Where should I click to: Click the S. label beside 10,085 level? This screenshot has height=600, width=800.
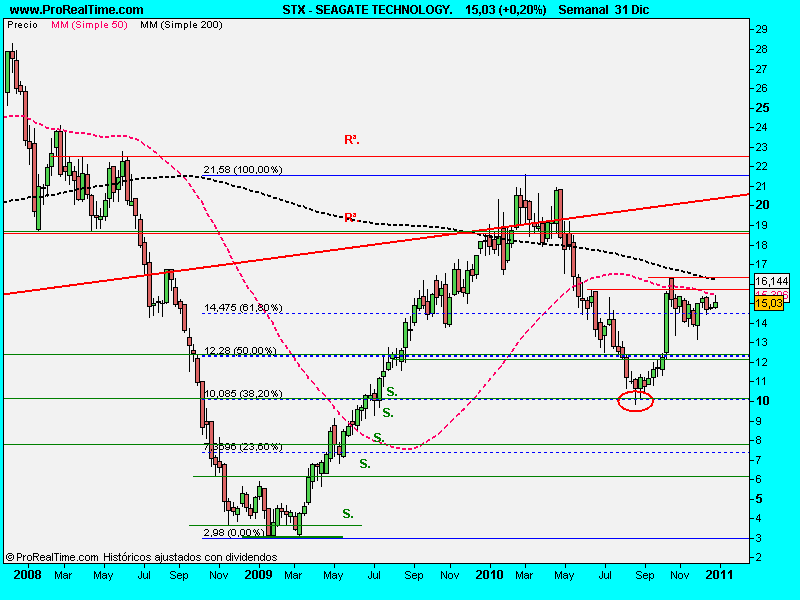[x=391, y=392]
